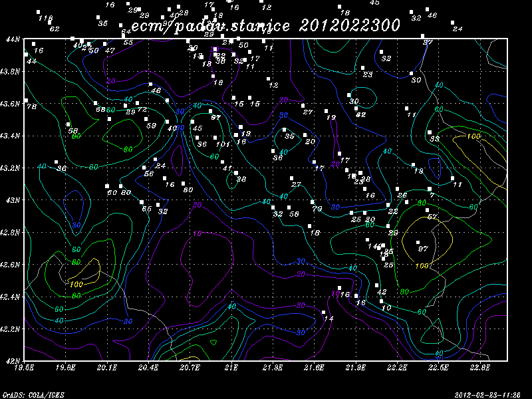Screen dimensions: 532x399
Task: Select the station value 62
Action: [55, 29]
